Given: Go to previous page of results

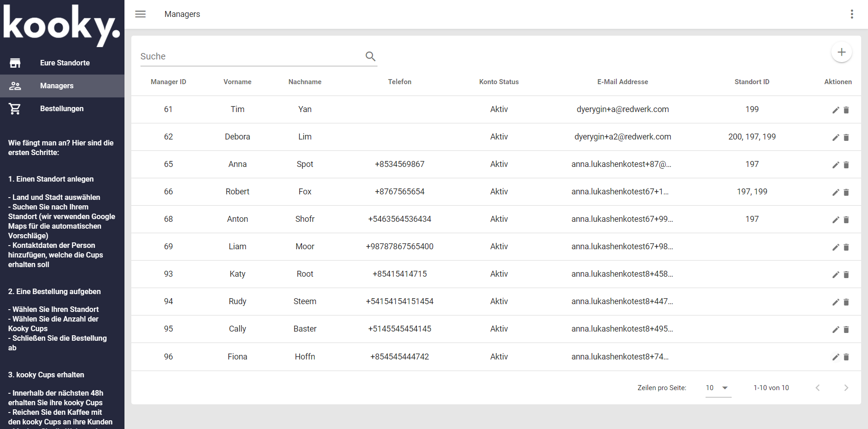Looking at the screenshot, I should pos(818,388).
